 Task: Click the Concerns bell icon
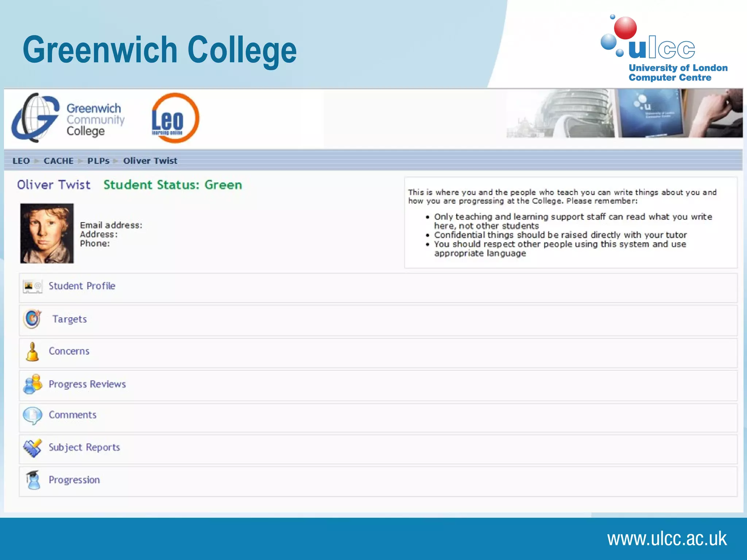32,351
